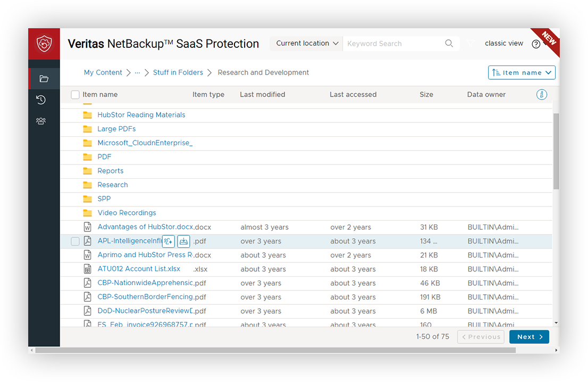Image resolution: width=588 pixels, height=382 pixels.
Task: Click the Next page button
Action: pyautogui.click(x=529, y=337)
